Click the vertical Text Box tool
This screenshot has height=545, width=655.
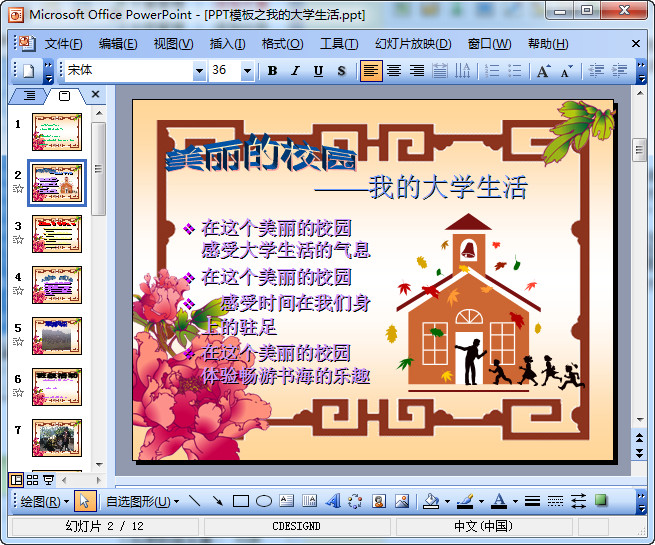310,501
